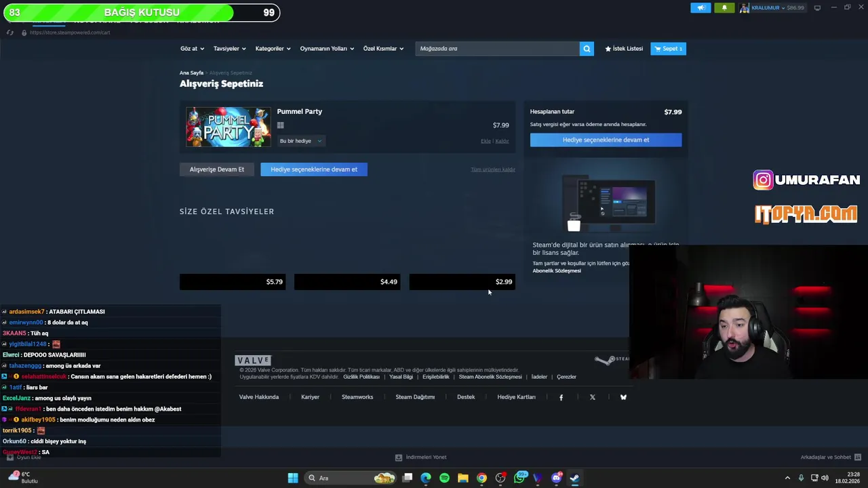This screenshot has height=488, width=868.
Task: Open Google Chrome from taskbar
Action: [481, 478]
